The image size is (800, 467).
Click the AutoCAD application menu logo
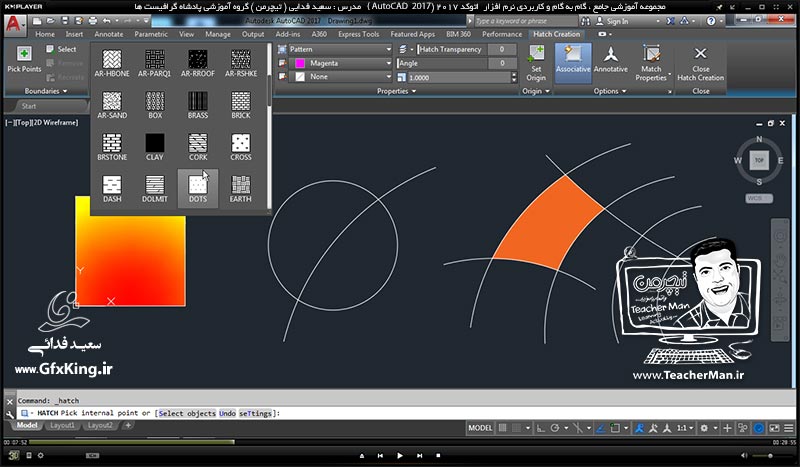click(14, 24)
